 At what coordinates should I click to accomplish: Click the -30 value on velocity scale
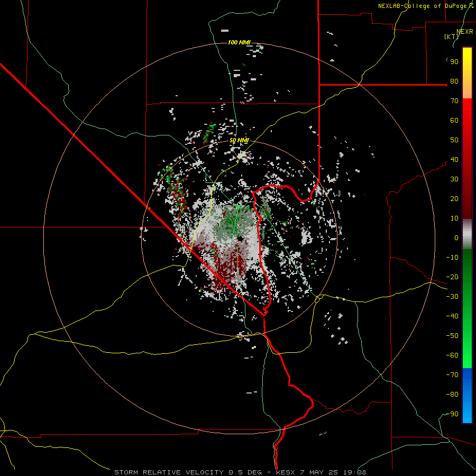point(452,297)
